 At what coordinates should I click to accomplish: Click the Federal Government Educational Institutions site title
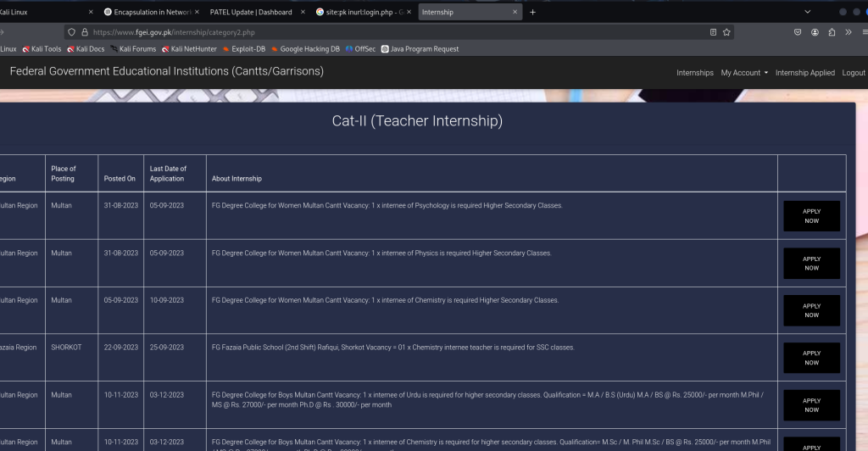point(167,71)
